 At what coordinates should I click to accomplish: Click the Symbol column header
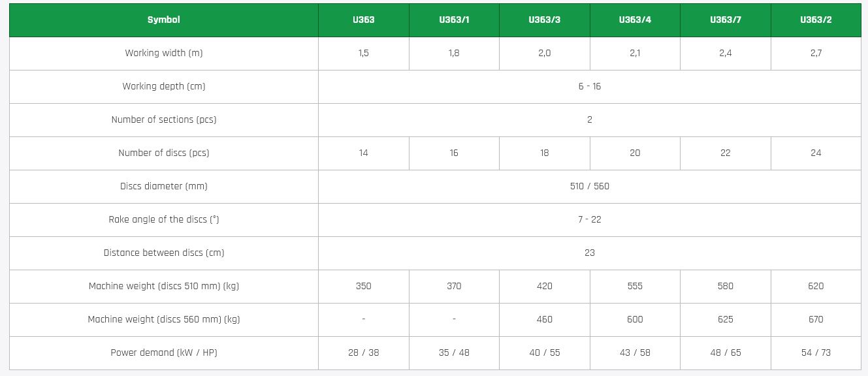pos(163,20)
